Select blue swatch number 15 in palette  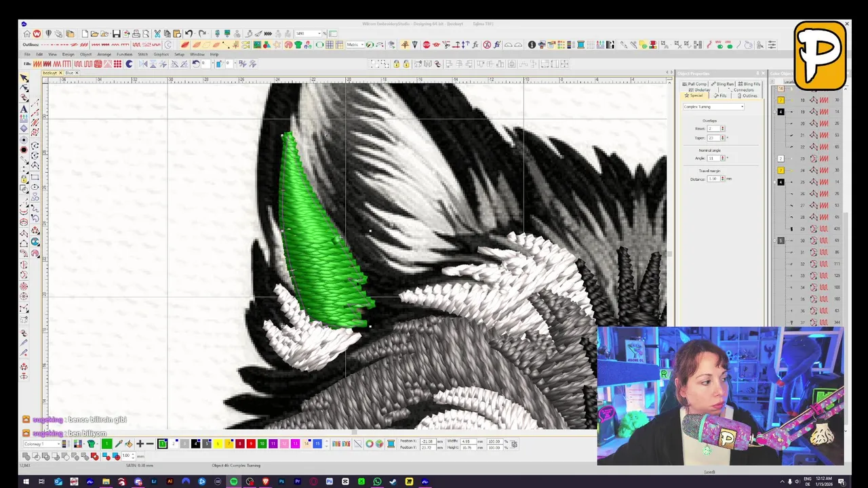tap(317, 444)
